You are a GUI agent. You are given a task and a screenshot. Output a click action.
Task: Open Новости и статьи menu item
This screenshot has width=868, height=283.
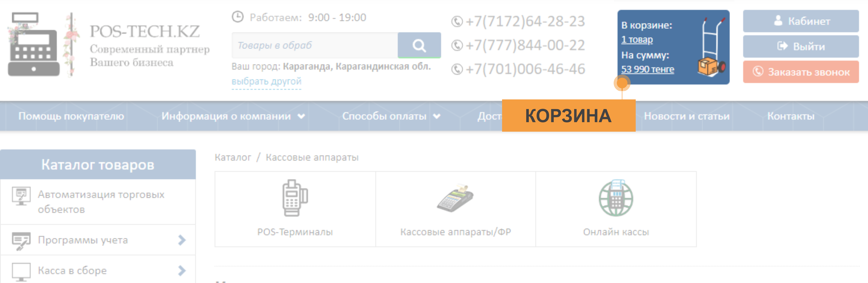[687, 116]
